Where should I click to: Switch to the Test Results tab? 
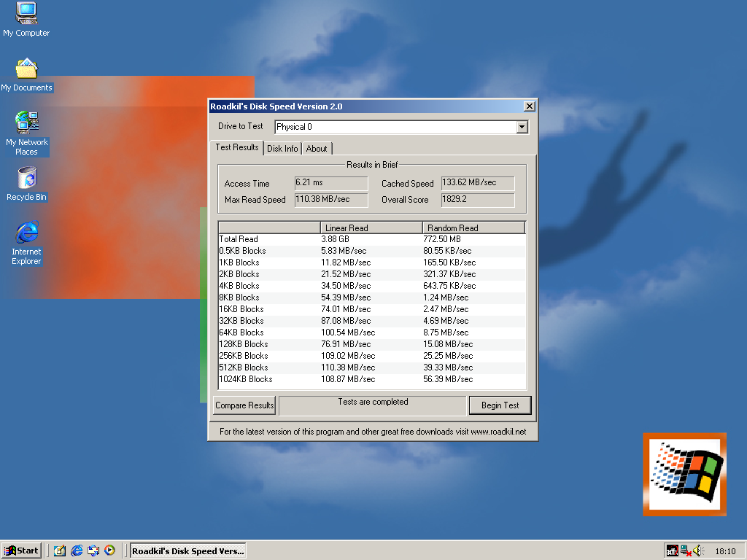(237, 147)
